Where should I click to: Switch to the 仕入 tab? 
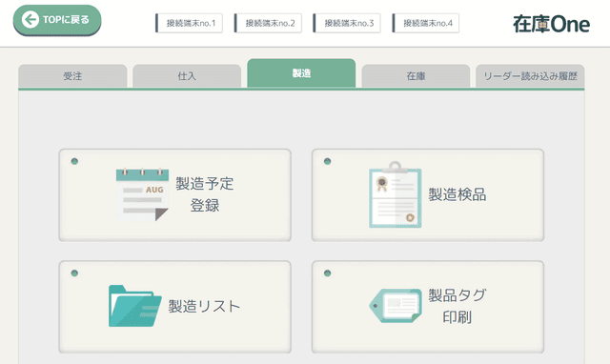(187, 76)
